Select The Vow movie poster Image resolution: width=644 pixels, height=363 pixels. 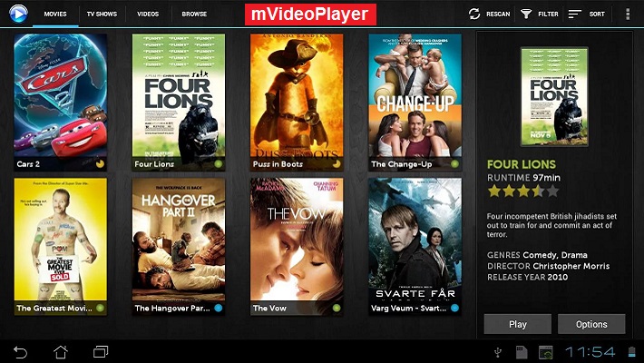pyautogui.click(x=297, y=247)
